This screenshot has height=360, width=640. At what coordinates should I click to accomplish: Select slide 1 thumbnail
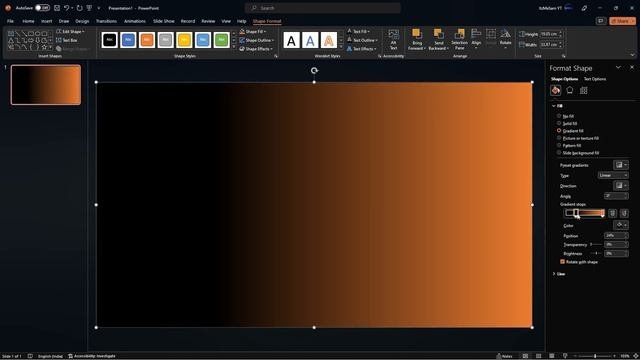46,85
